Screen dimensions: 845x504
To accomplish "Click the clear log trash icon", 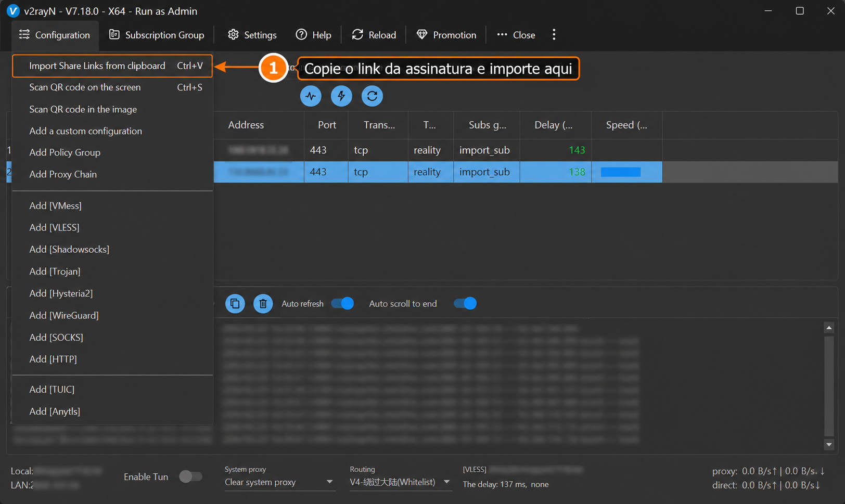I will tap(263, 303).
